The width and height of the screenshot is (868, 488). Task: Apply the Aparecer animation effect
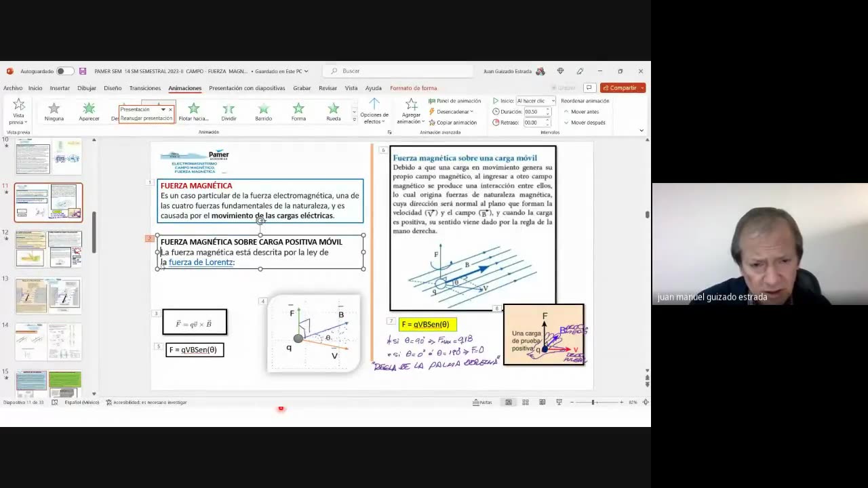click(89, 112)
